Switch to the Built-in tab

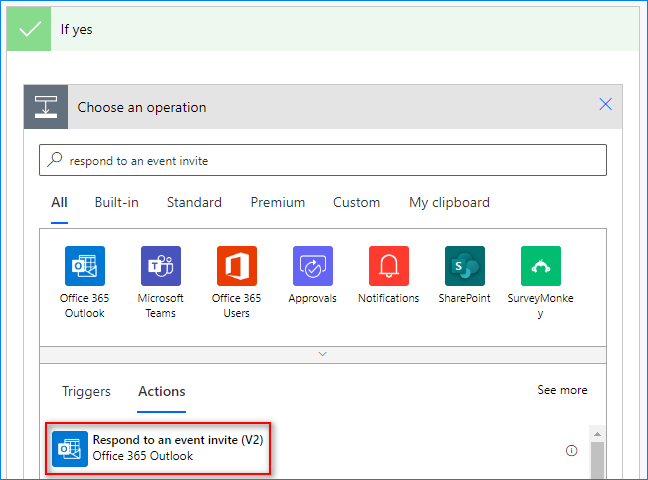(x=117, y=203)
